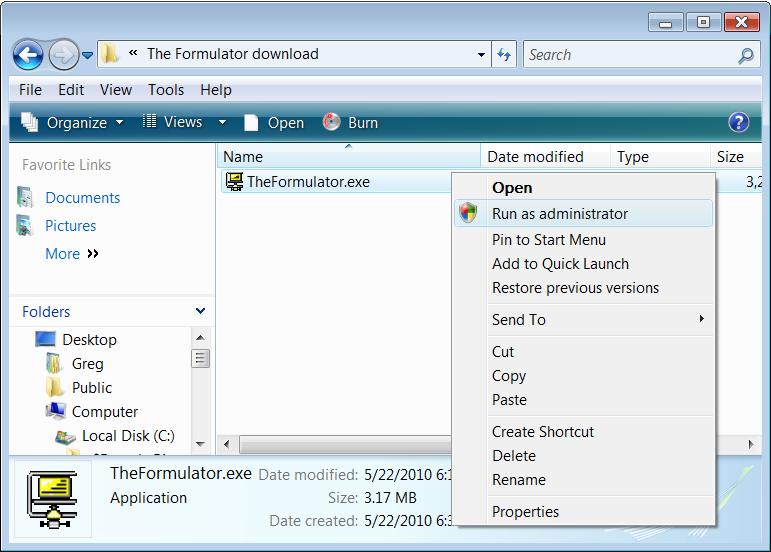Select the Public folder in tree
Image resolution: width=771 pixels, height=552 pixels.
(x=91, y=388)
